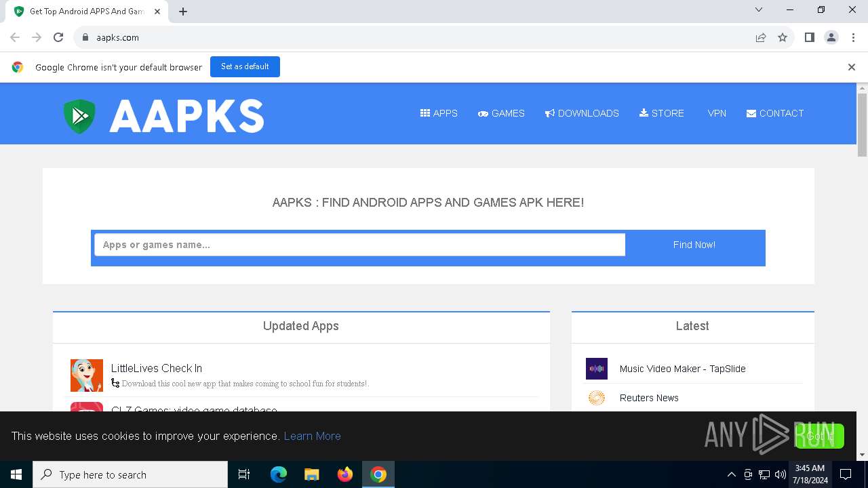Click the browser forward arrow
Screen dimensions: 868x488
[37, 37]
